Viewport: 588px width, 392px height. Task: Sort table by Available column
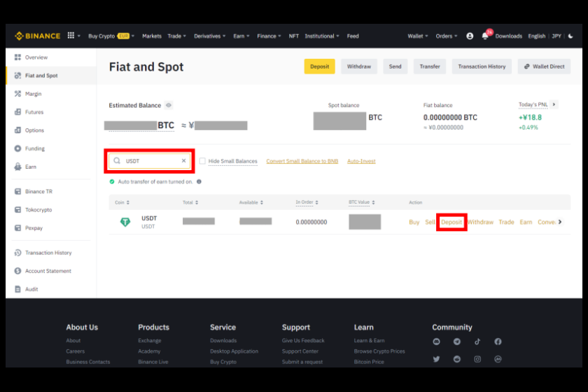pos(251,202)
